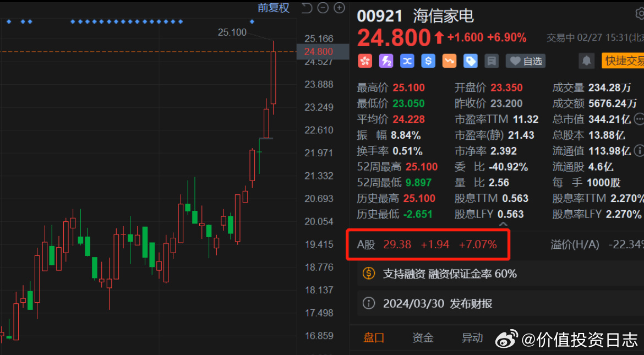Open the 前复权 adjustment dropdown

click(274, 8)
